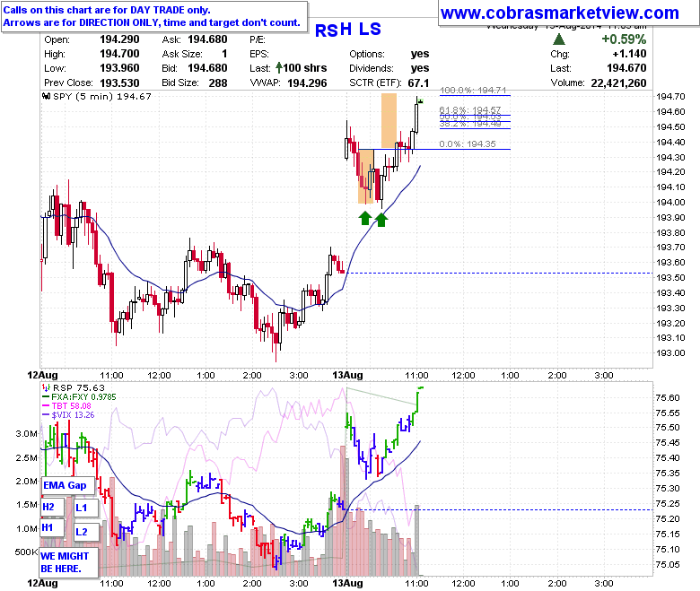The image size is (700, 591).
Task: Click the 75.05 price axis label
Action: [x=668, y=565]
